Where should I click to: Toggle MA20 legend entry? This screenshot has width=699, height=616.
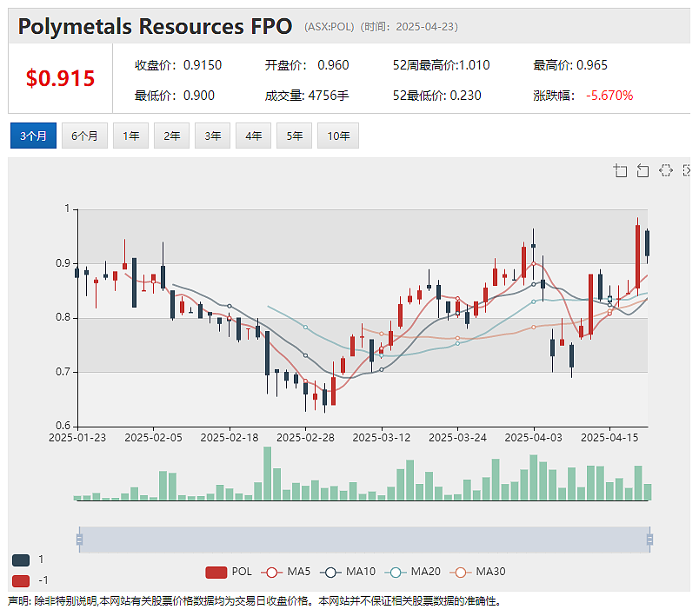coord(412,572)
